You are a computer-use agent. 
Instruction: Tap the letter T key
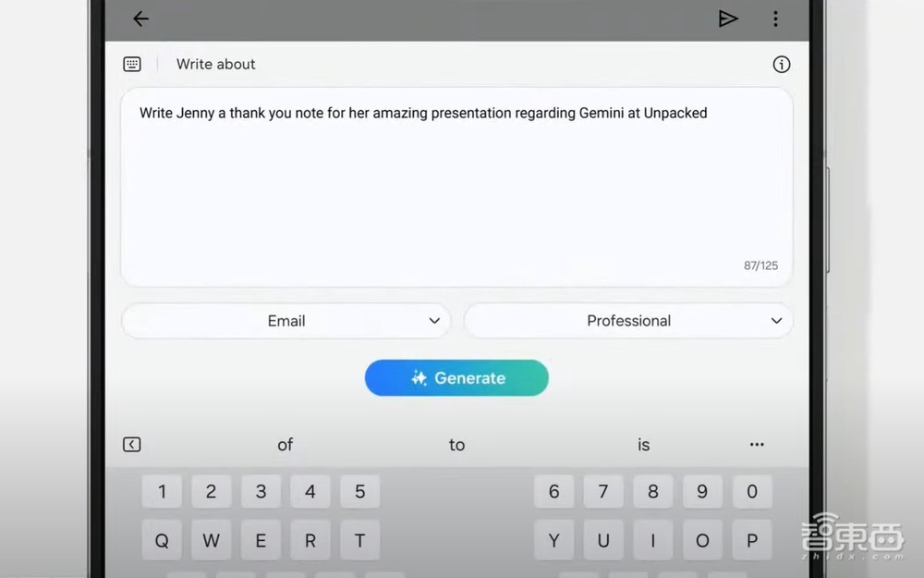(359, 541)
